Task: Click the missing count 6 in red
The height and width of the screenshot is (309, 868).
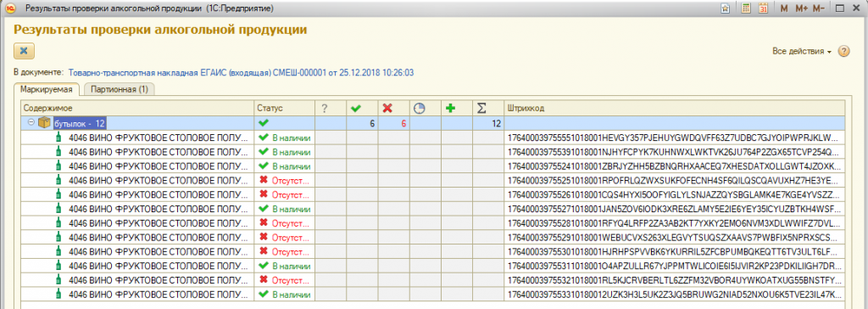Action: [403, 123]
